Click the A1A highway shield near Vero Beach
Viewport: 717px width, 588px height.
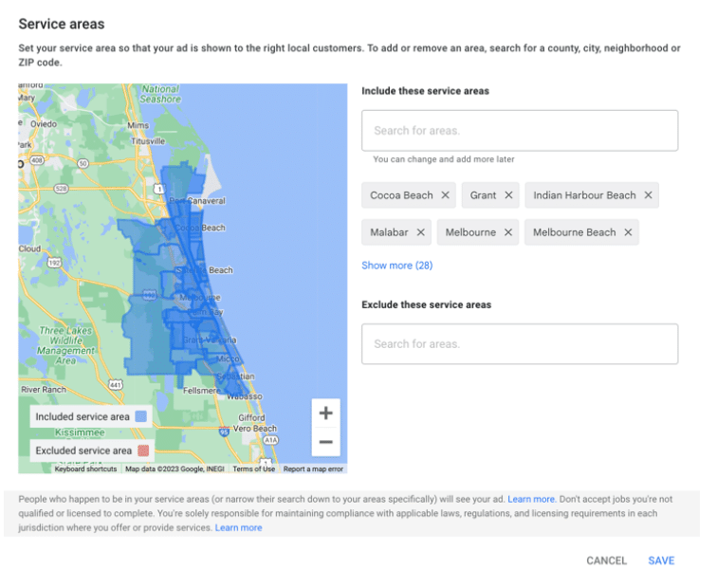(x=270, y=440)
